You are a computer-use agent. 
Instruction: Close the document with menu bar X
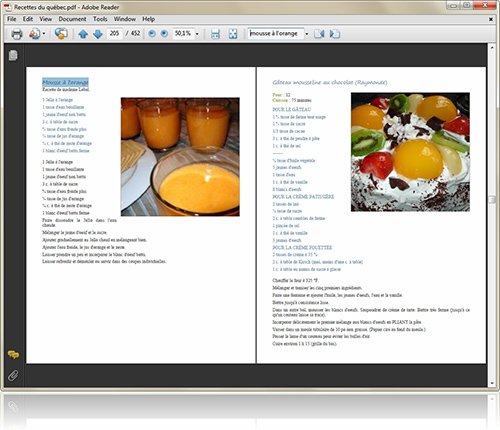point(491,19)
